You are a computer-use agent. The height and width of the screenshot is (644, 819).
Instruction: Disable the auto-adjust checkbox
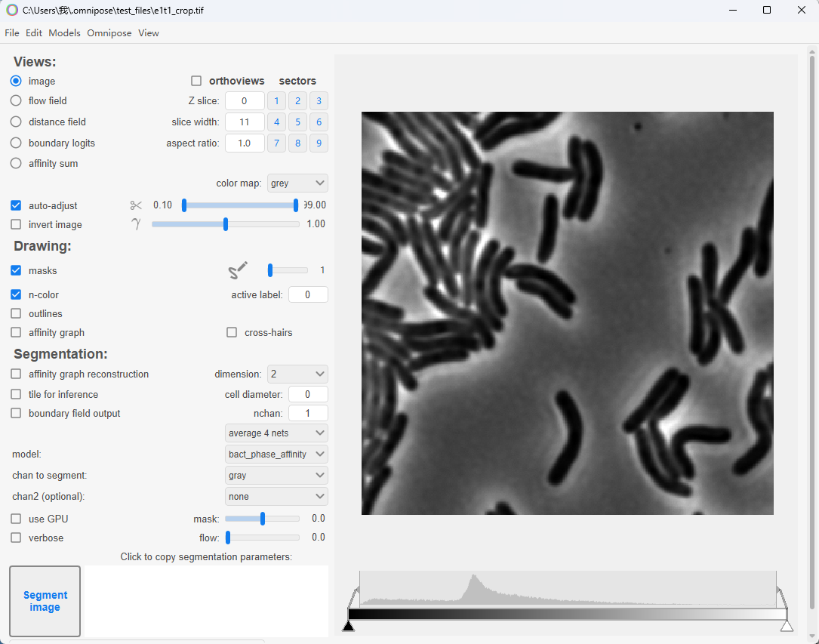16,205
